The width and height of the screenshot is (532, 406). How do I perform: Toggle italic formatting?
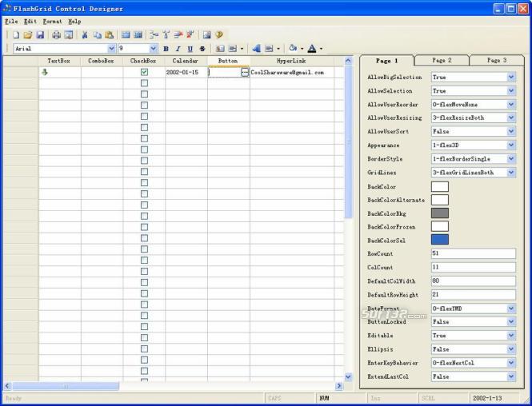point(178,49)
